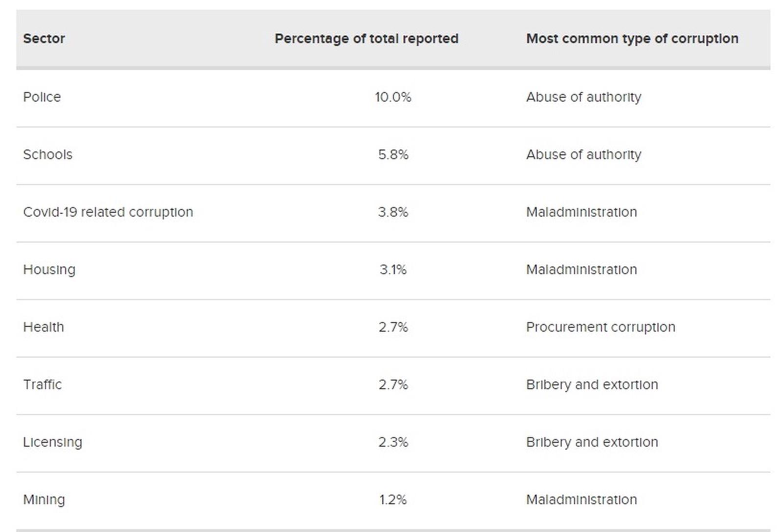This screenshot has width=783, height=532.
Task: Select the 5.8% percentage value
Action: [393, 155]
